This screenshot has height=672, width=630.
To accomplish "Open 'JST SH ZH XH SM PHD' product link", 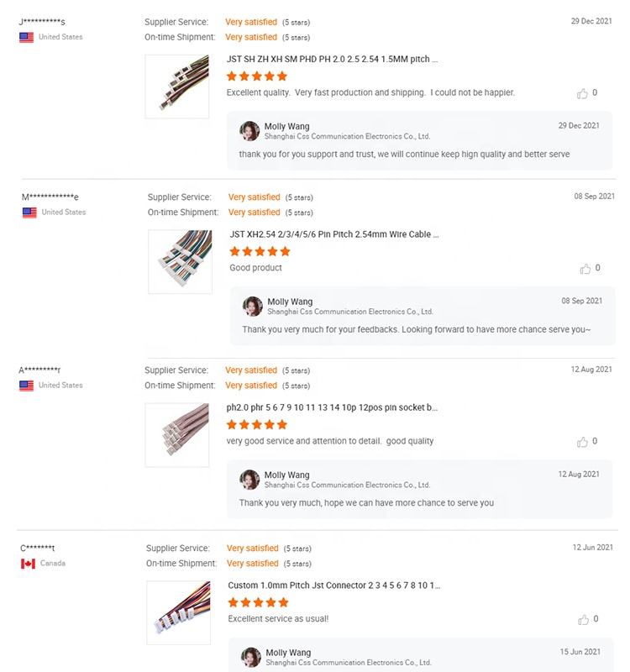I will pos(332,60).
